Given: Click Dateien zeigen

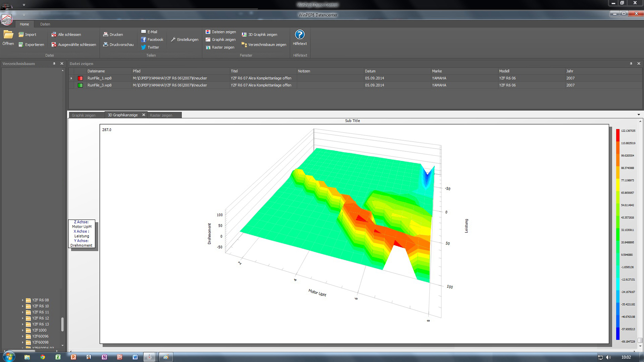Looking at the screenshot, I should tap(221, 32).
